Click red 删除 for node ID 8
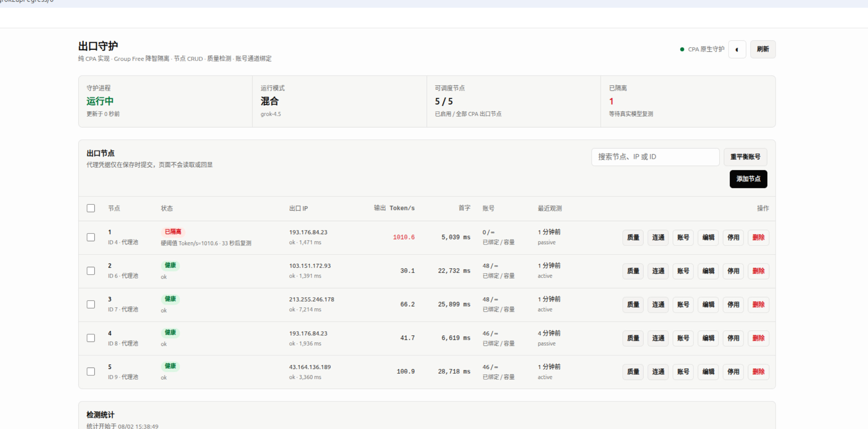868x429 pixels. click(759, 338)
